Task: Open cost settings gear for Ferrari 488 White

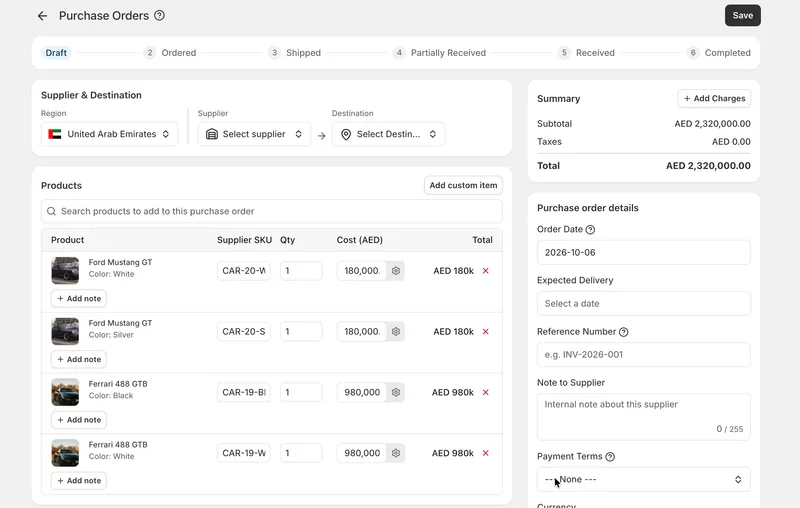Action: pyautogui.click(x=396, y=453)
